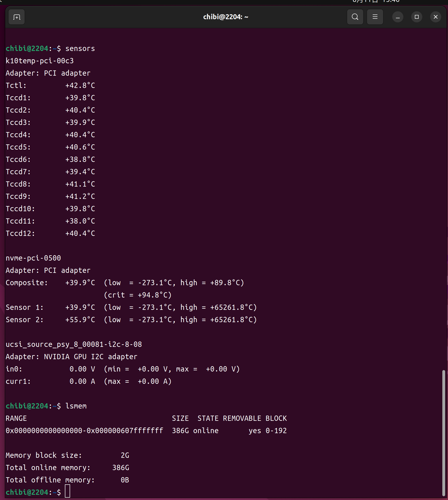Open the terminal hamburger menu

pyautogui.click(x=375, y=17)
